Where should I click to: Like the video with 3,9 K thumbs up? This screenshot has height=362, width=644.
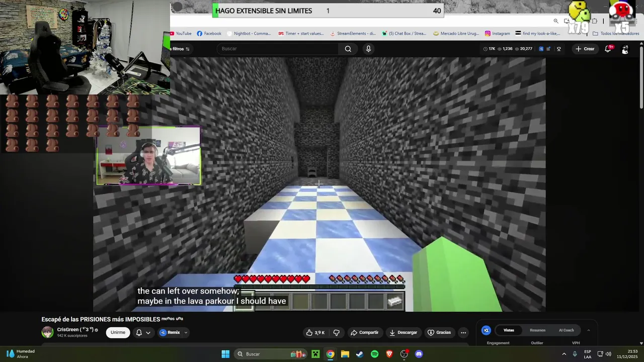315,332
